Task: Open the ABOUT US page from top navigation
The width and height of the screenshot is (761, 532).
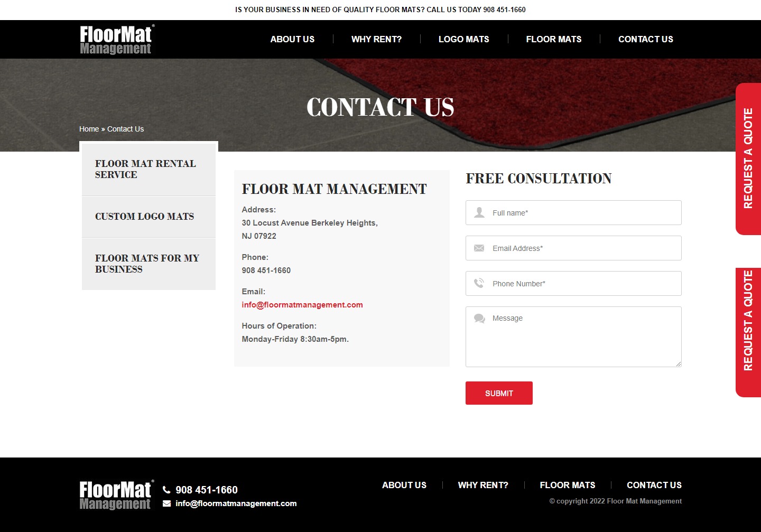Action: click(292, 39)
